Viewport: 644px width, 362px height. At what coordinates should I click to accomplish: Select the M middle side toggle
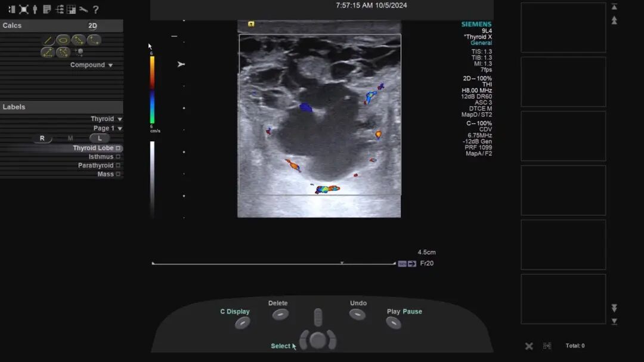(70, 138)
